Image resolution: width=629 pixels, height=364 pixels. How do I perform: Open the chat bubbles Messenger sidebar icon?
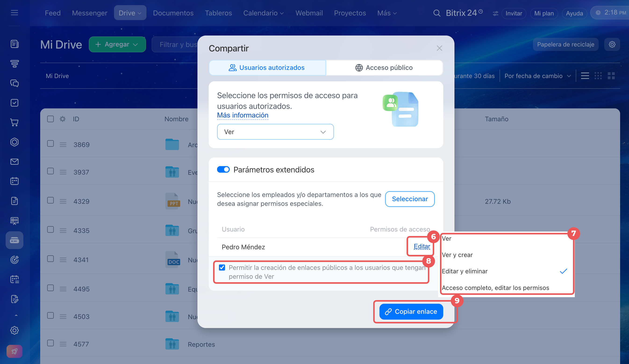click(x=14, y=83)
